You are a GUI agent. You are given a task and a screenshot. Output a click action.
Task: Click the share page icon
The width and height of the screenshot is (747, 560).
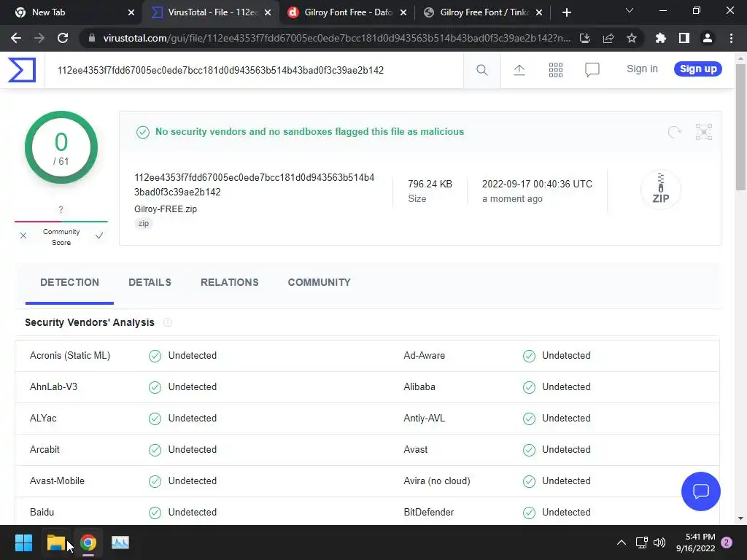(608, 38)
